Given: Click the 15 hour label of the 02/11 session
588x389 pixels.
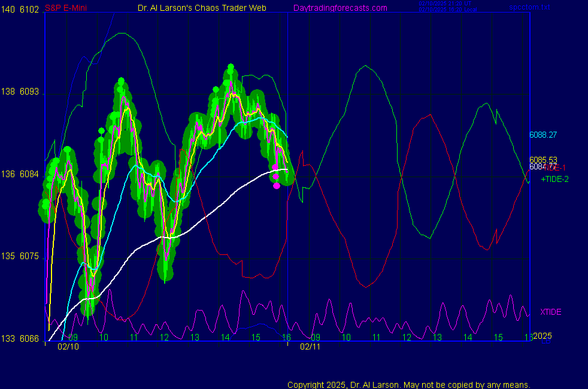Looking at the screenshot, I should click(498, 338).
